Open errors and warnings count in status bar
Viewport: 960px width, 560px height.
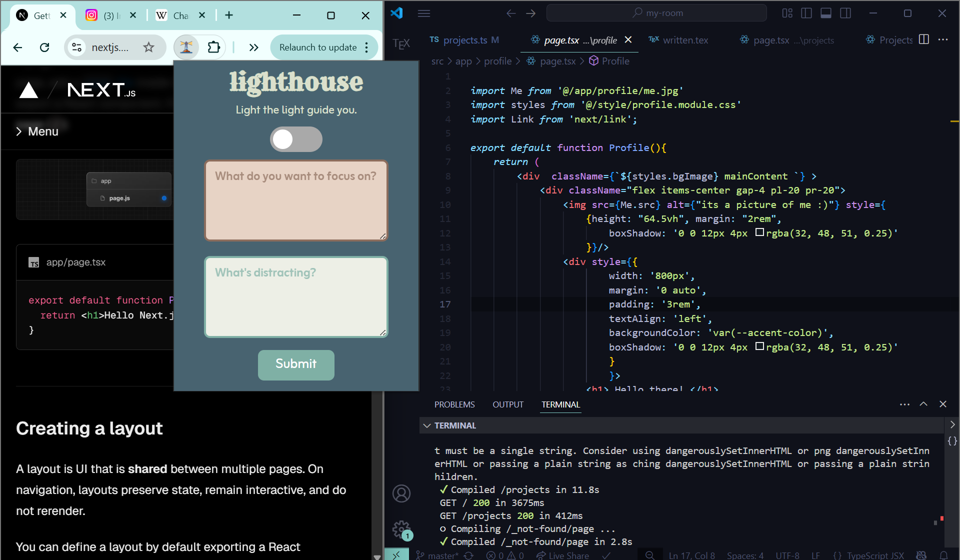point(505,555)
